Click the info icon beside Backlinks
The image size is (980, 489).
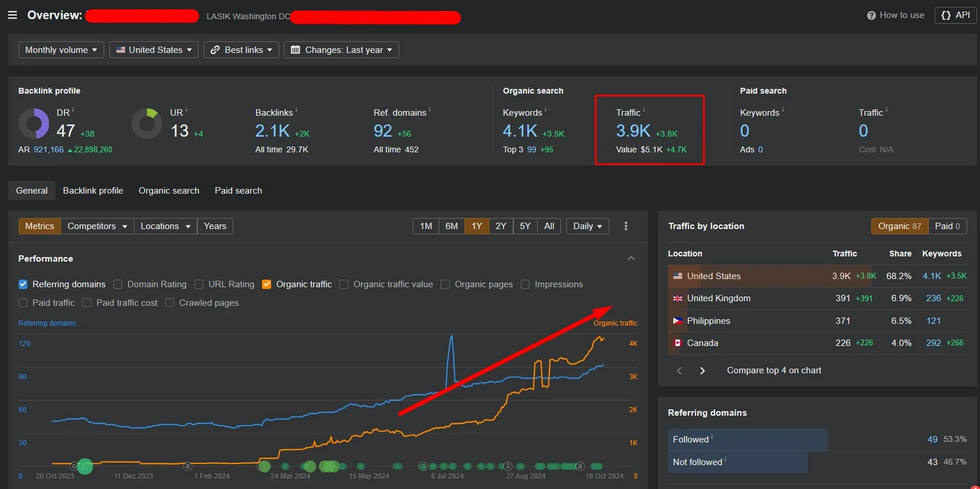pos(296,109)
